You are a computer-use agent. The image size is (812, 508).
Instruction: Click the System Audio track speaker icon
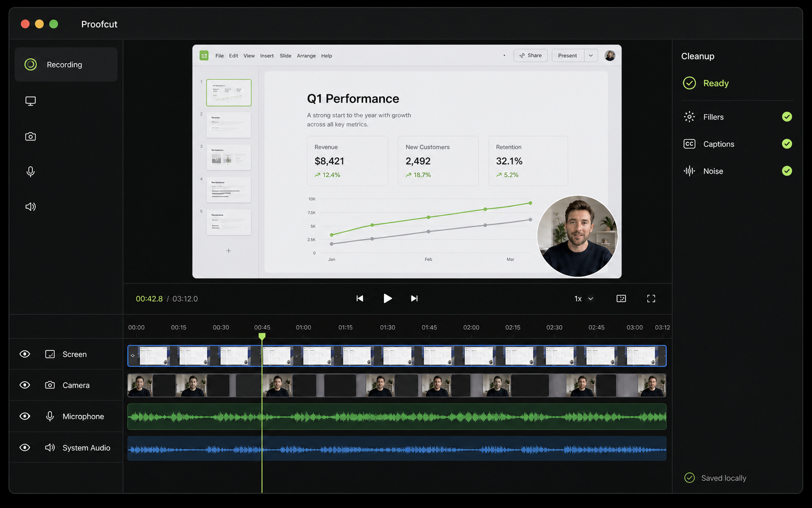click(50, 448)
